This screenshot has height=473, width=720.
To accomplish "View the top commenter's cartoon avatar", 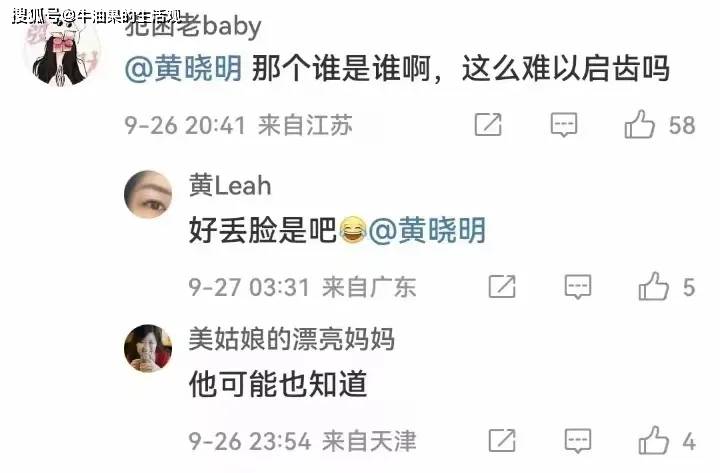I will [62, 51].
